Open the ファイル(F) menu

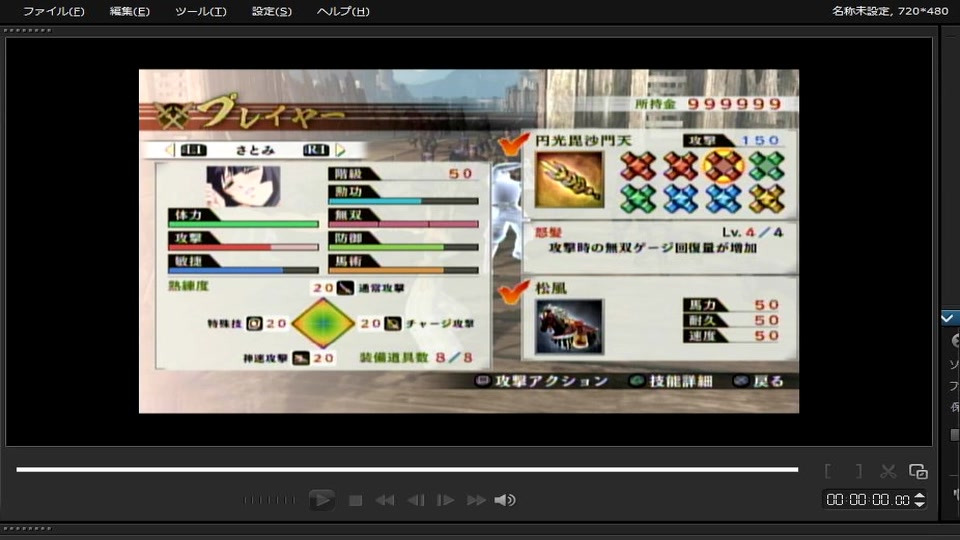53,12
